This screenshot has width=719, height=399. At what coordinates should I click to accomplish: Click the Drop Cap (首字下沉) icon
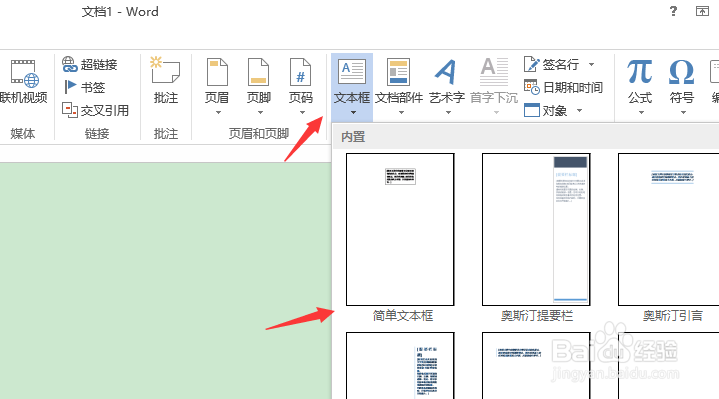[494, 72]
